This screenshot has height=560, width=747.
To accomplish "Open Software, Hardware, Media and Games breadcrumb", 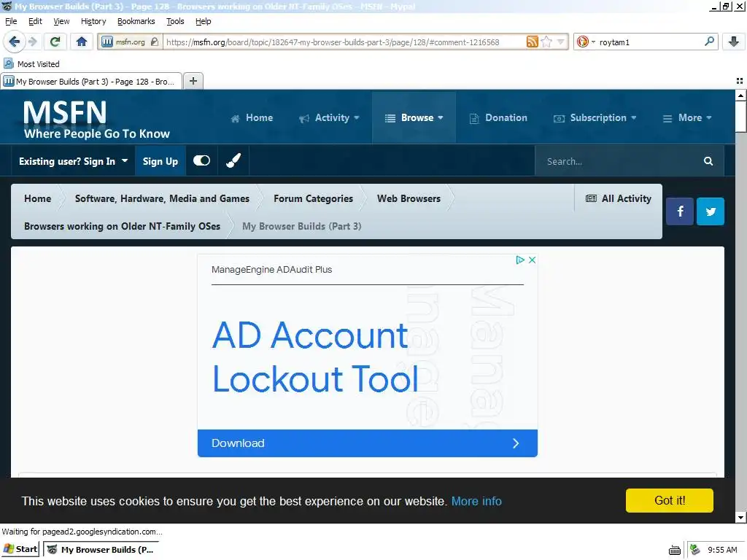I will pos(162,198).
